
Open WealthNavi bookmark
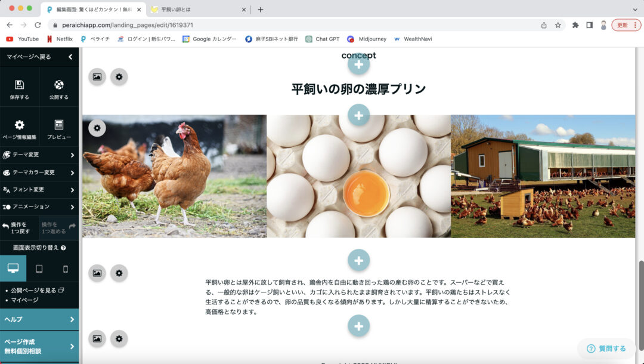point(413,39)
